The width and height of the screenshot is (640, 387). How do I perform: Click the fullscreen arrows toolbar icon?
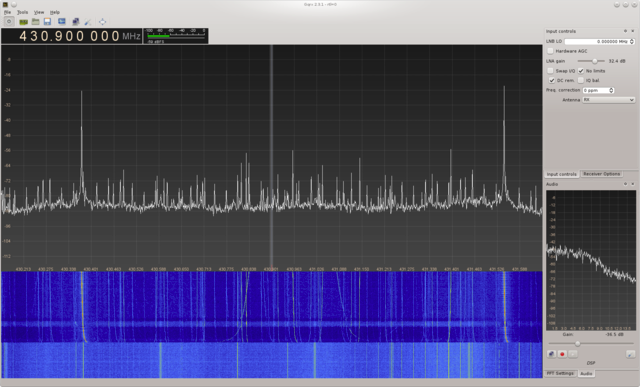[102, 22]
